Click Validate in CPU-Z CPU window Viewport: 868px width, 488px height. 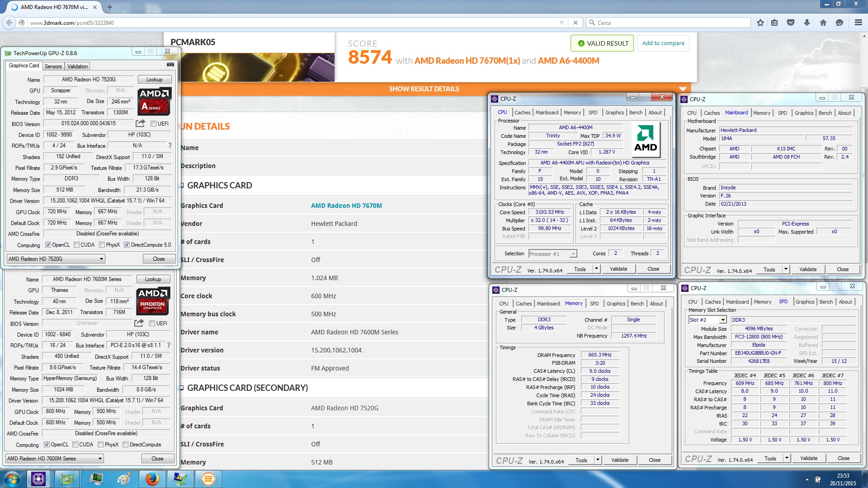pyautogui.click(x=618, y=269)
